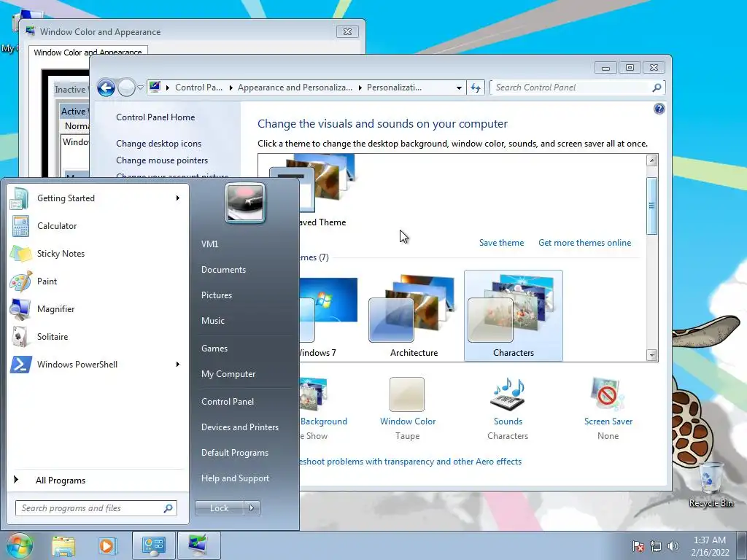Select the Characters theme
The width and height of the screenshot is (747, 560).
(x=513, y=315)
